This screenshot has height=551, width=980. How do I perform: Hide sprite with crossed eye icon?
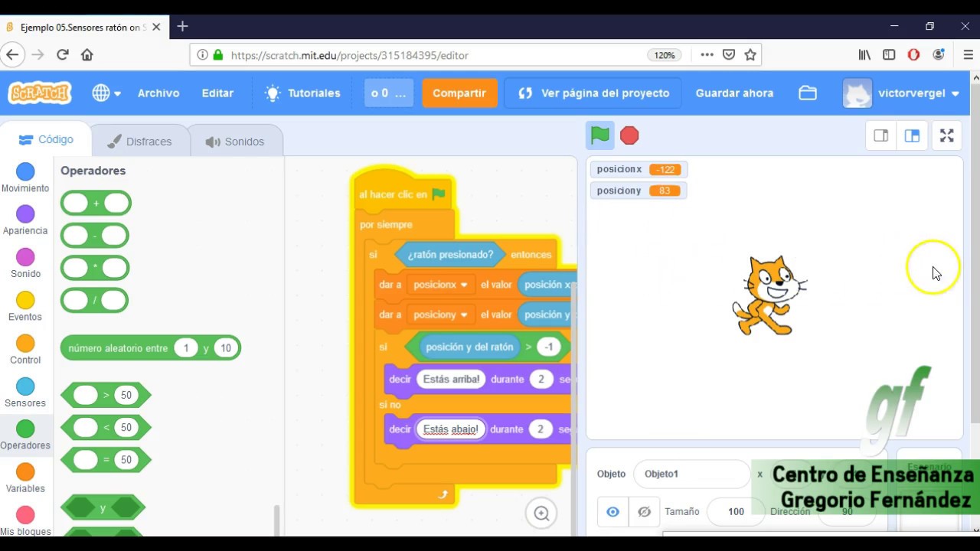click(644, 511)
